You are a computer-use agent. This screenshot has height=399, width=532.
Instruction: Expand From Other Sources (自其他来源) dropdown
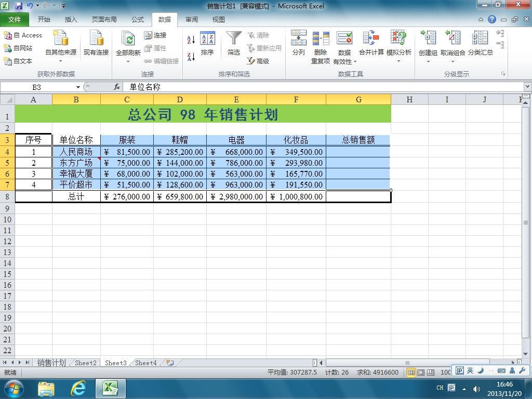point(61,61)
